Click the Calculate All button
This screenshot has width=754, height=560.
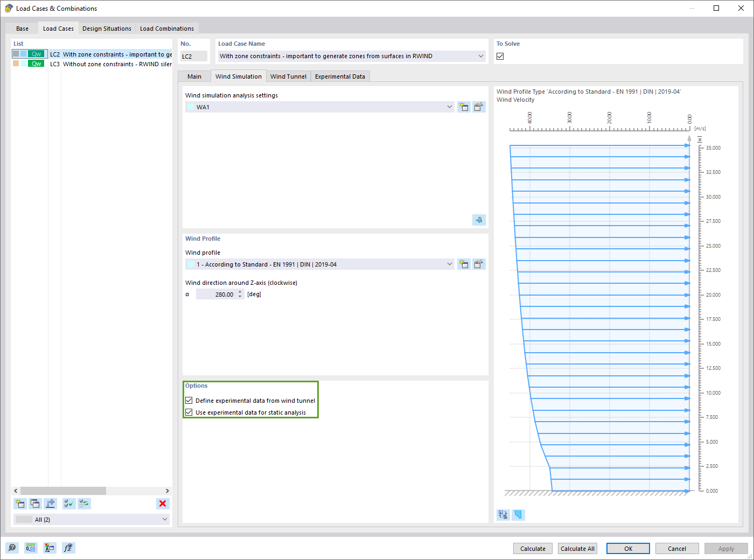pos(577,548)
